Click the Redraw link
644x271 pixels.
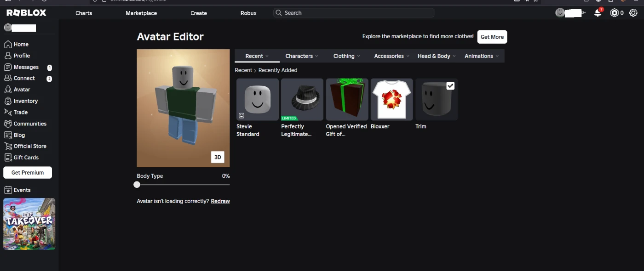[220, 201]
